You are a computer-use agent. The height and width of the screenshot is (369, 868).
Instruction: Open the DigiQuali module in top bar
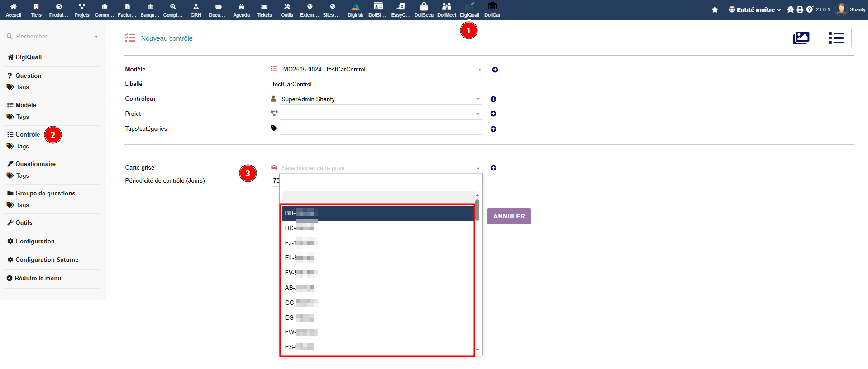coord(470,10)
